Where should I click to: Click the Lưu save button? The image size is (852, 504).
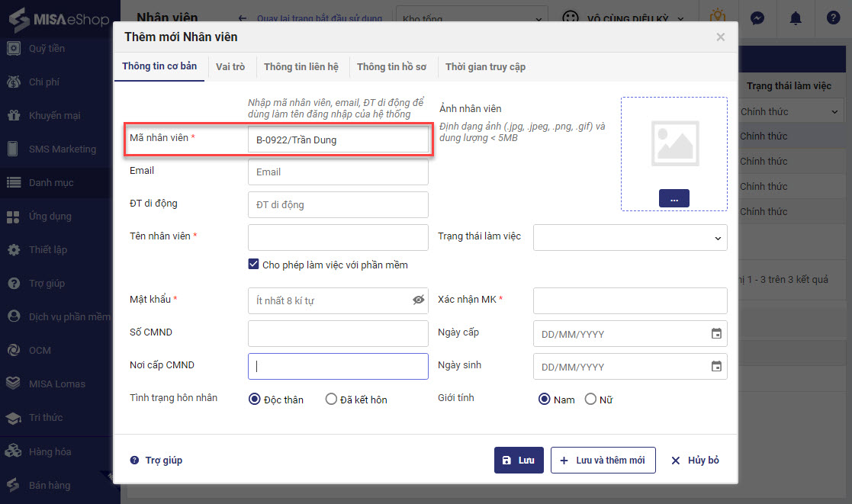click(519, 460)
